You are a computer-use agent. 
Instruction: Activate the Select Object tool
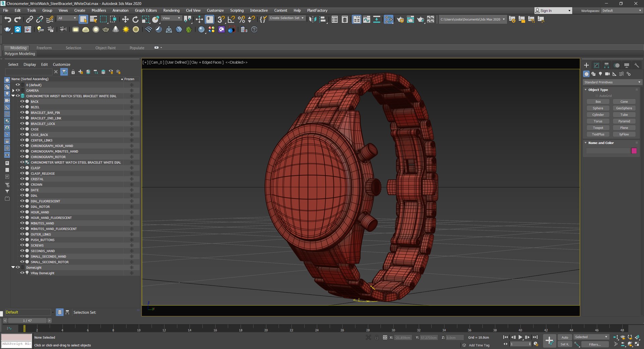coord(83,19)
